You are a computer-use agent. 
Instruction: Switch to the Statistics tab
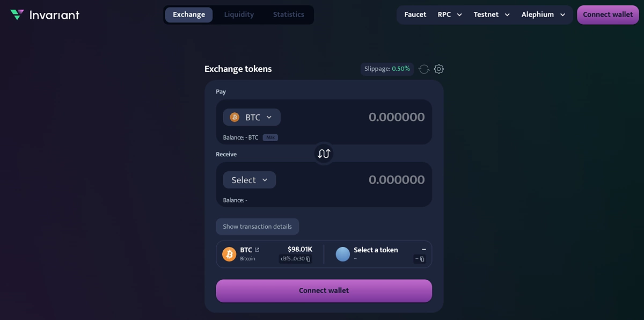[288, 14]
